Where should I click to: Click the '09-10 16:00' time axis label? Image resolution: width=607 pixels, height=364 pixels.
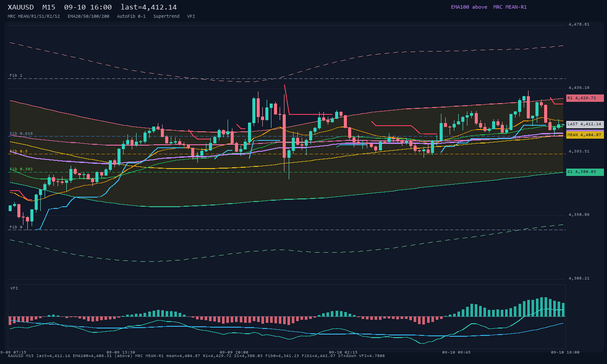[x=565, y=352]
